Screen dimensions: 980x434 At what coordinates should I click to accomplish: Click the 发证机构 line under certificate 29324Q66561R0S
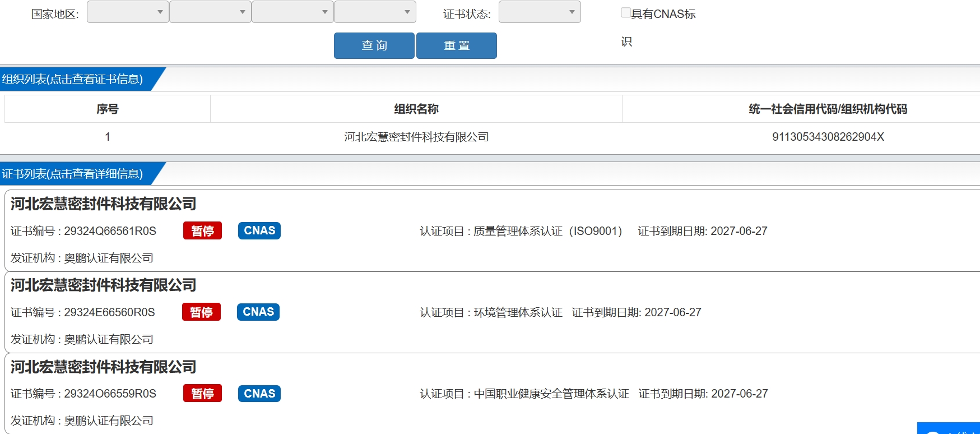pyautogui.click(x=82, y=258)
